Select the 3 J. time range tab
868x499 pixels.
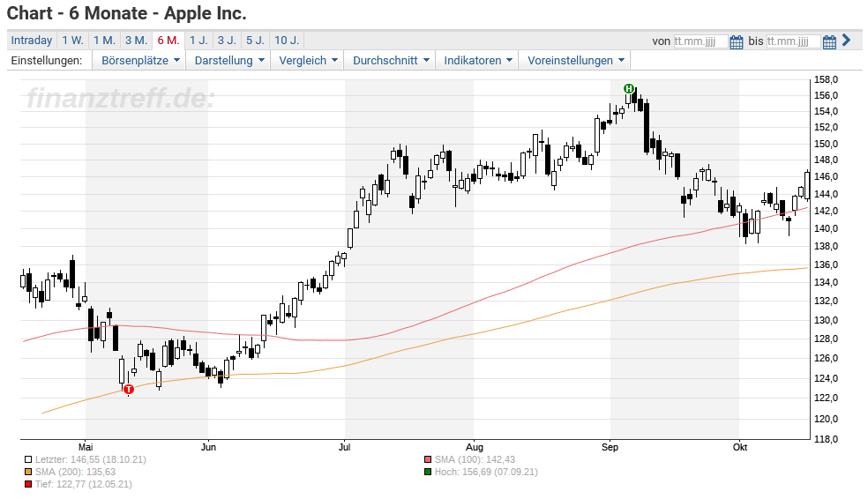[x=227, y=41]
